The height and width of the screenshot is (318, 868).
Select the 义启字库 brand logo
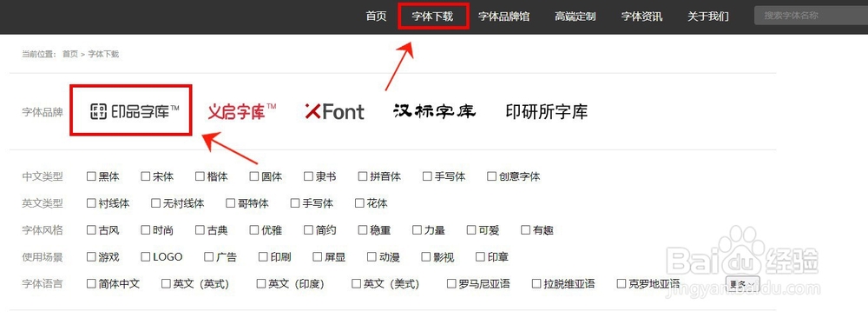coord(242,111)
